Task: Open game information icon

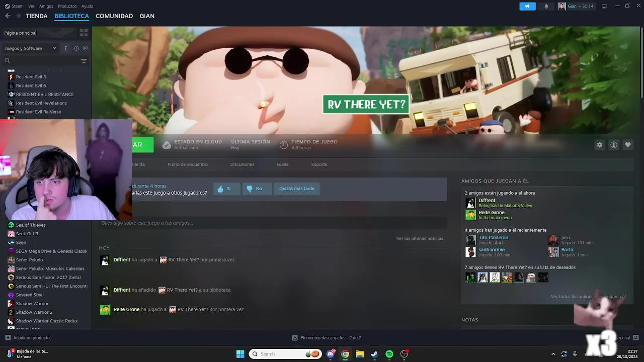Action: 614,145
